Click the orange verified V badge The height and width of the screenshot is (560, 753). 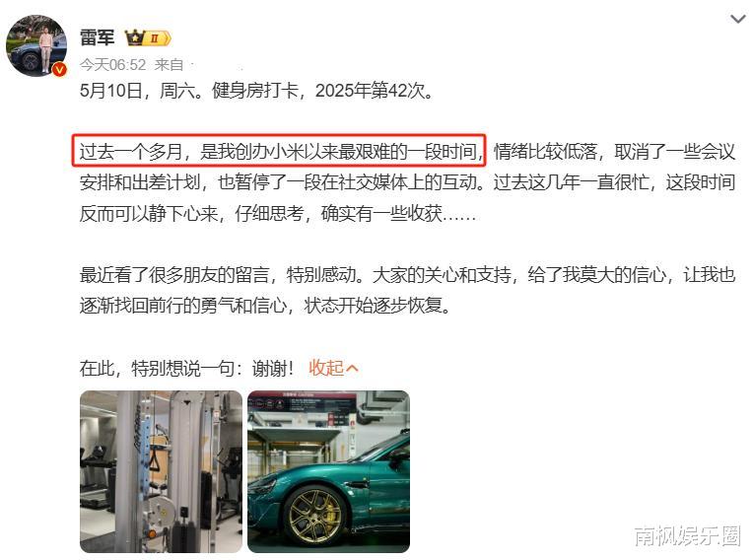59,70
